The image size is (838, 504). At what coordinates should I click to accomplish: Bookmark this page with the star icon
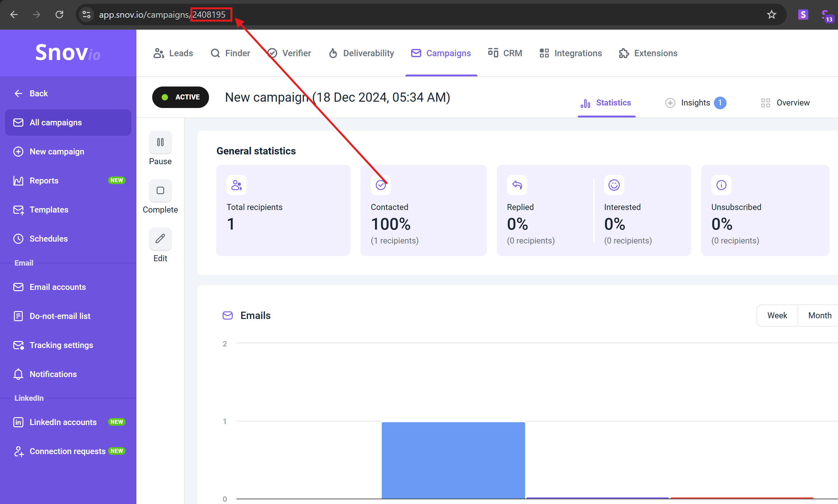pyautogui.click(x=771, y=15)
